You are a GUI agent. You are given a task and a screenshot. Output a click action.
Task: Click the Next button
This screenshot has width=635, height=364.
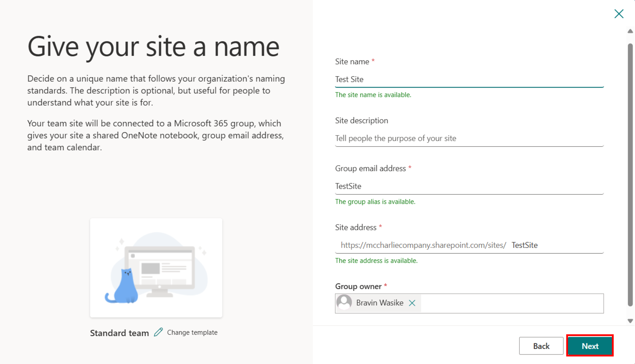coord(590,346)
